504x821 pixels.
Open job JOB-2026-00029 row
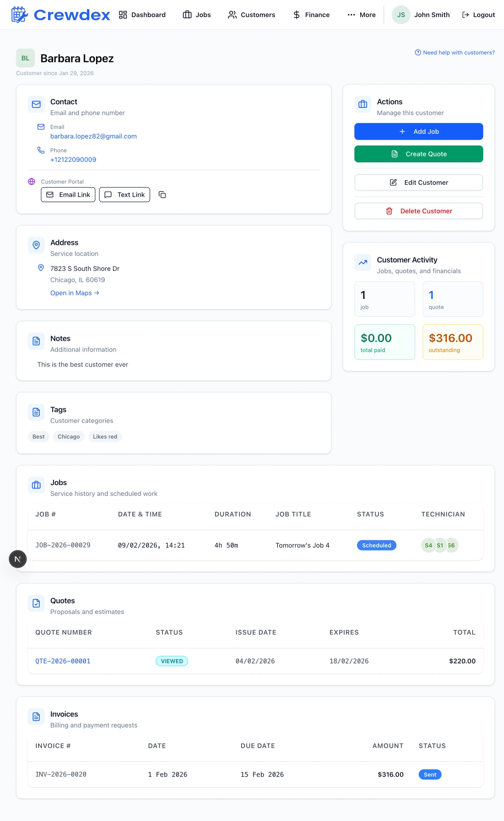click(255, 545)
